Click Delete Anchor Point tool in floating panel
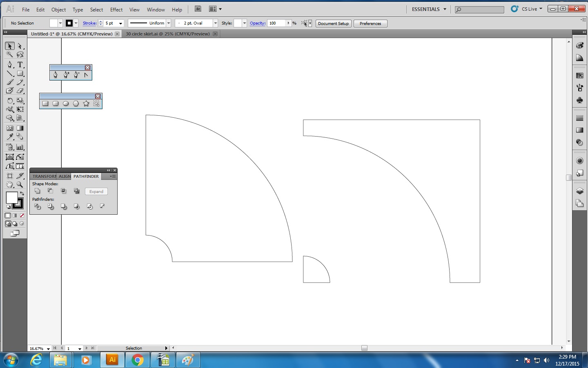This screenshot has height=368, width=588. pos(76,75)
